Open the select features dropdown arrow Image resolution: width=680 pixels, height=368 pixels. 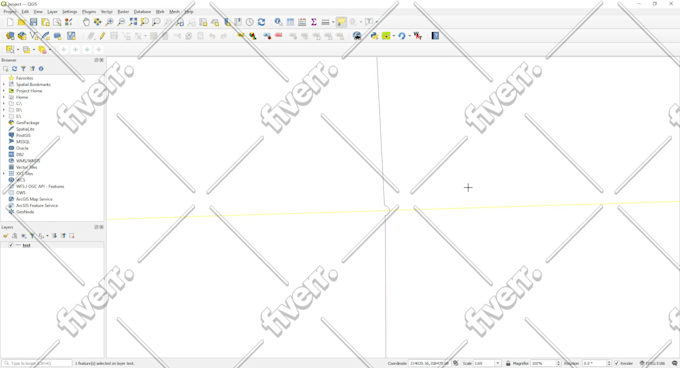18,50
